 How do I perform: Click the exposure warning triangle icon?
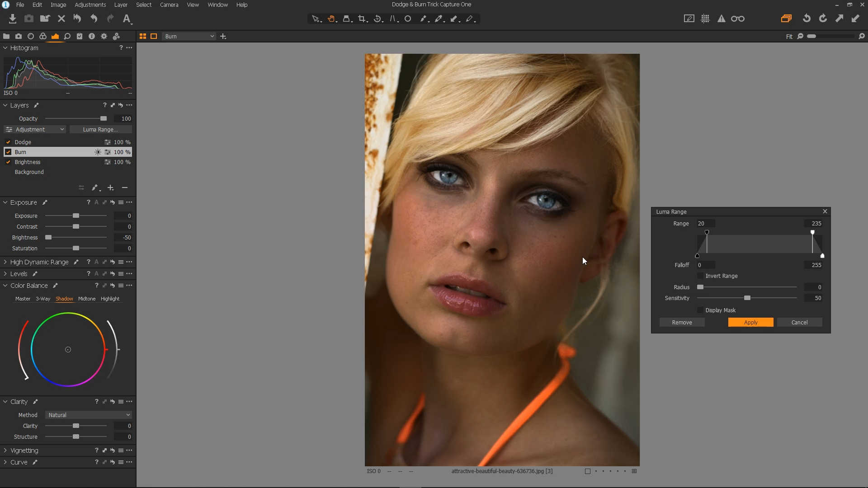click(722, 19)
